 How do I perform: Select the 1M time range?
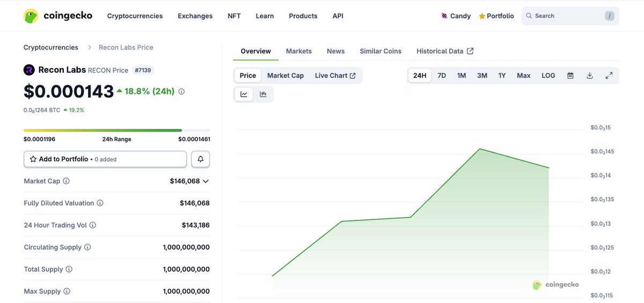462,76
